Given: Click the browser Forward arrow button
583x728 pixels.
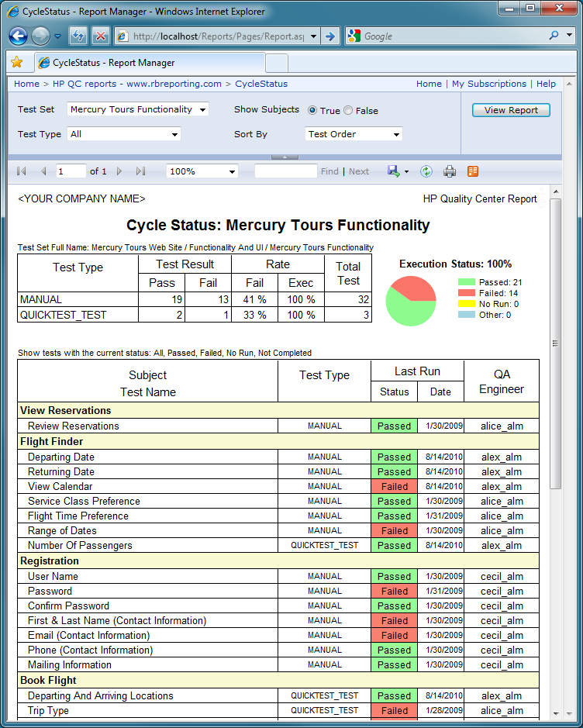Looking at the screenshot, I should (40, 36).
